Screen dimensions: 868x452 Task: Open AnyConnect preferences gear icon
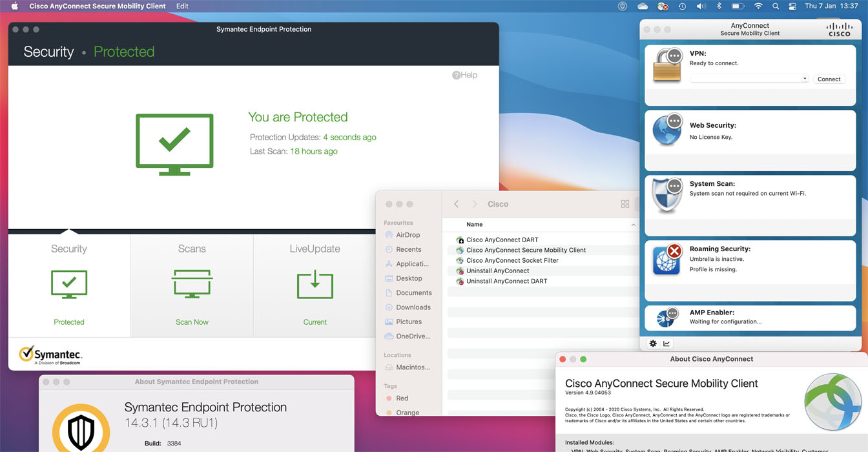click(653, 344)
